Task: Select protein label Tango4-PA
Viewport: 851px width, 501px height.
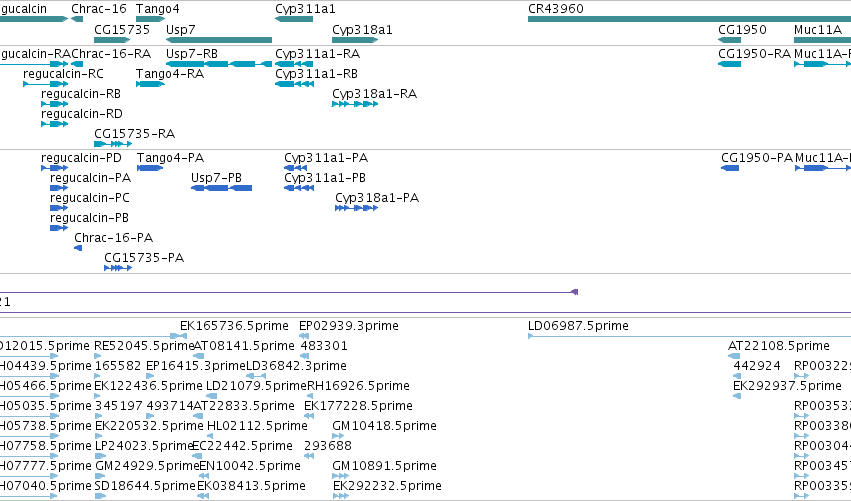Action: (x=170, y=157)
